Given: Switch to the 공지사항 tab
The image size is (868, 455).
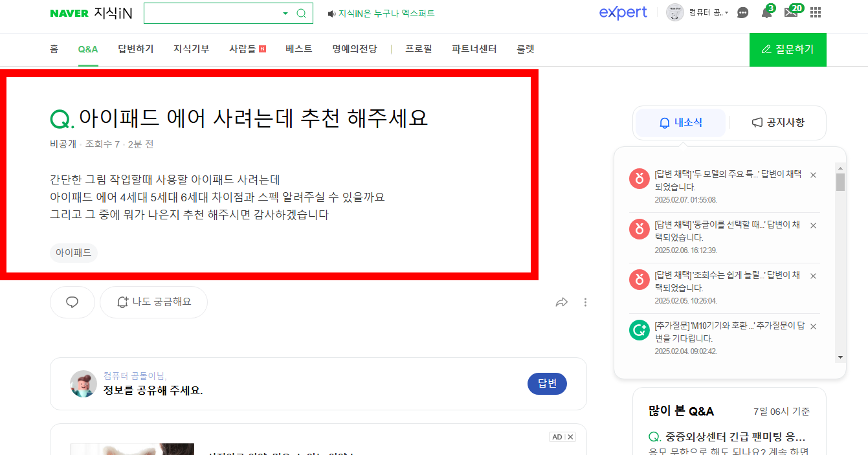Looking at the screenshot, I should tap(778, 123).
